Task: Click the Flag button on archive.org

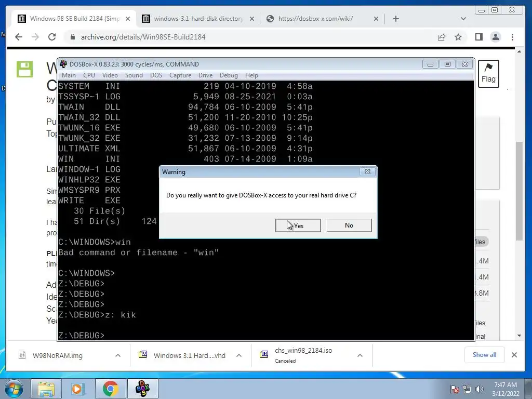Action: point(488,74)
